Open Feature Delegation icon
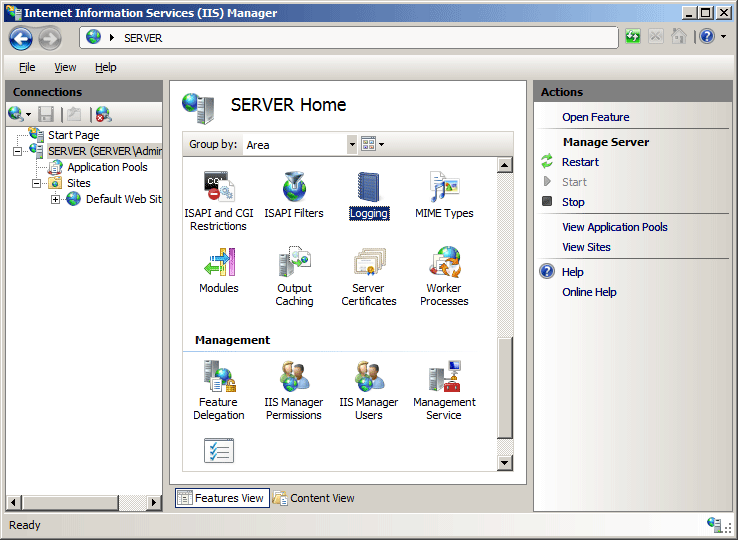This screenshot has height=540, width=738. coord(219,390)
